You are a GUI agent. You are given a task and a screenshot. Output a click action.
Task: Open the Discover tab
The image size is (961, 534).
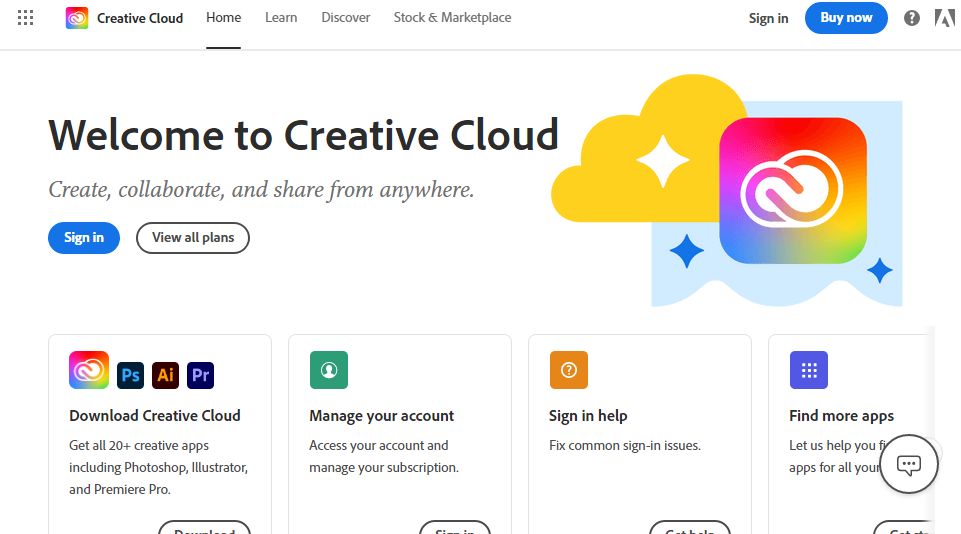click(346, 18)
